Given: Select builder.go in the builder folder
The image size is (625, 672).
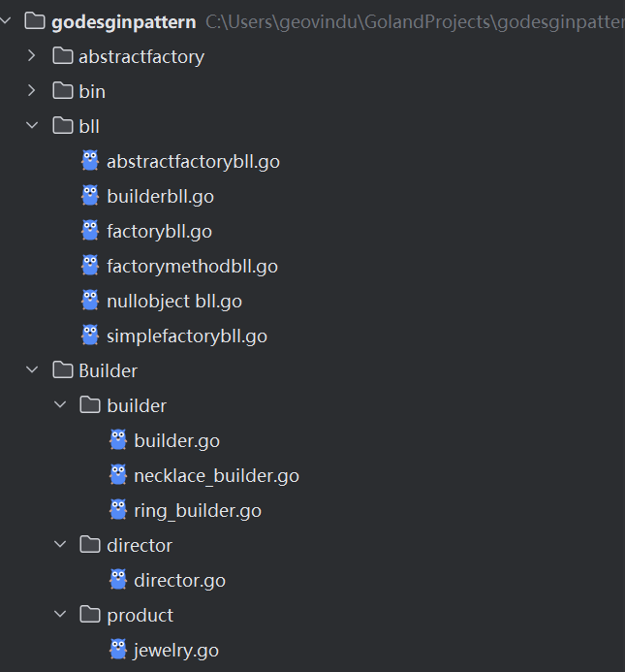Looking at the screenshot, I should click(x=177, y=440).
